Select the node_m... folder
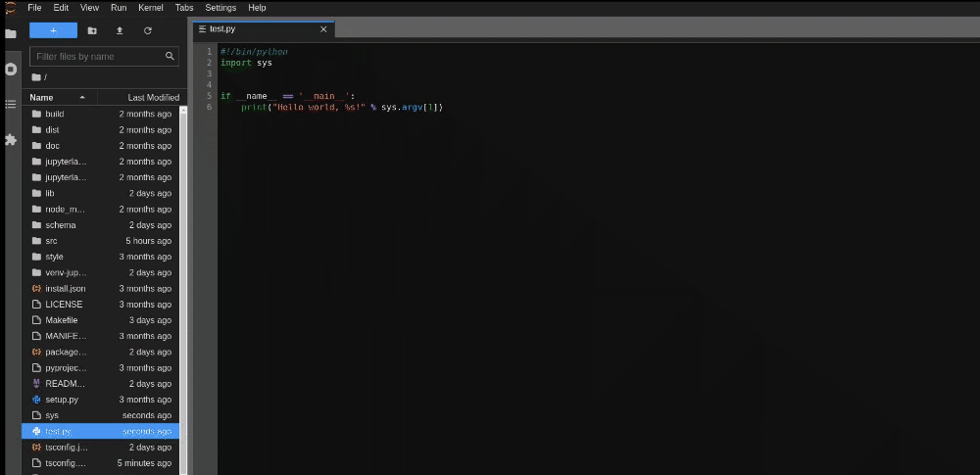 pyautogui.click(x=101, y=210)
